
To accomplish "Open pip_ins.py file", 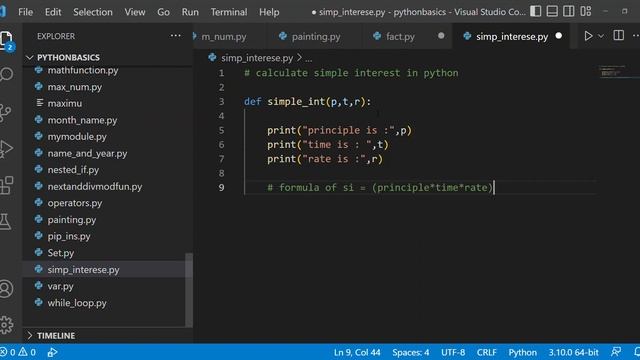I will click(69, 236).
